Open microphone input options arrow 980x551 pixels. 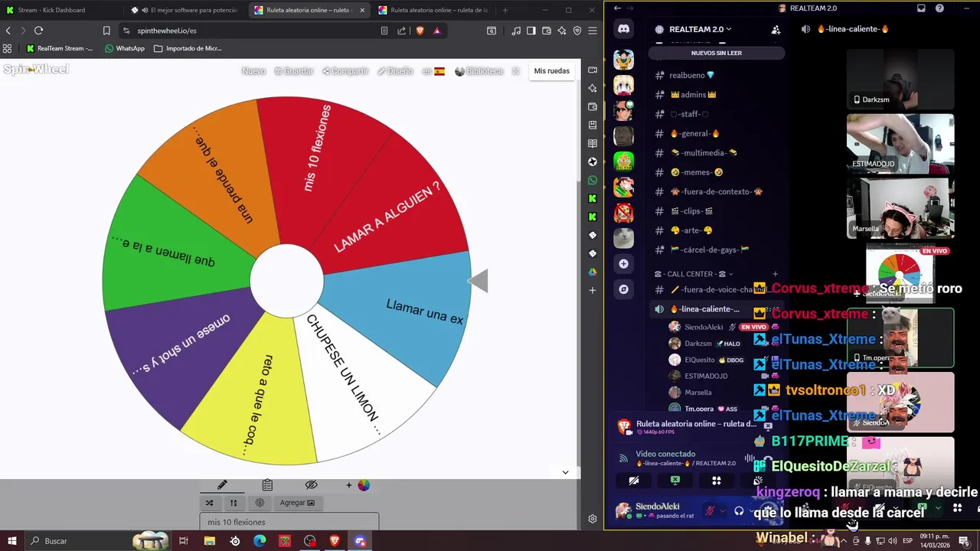[x=722, y=510]
